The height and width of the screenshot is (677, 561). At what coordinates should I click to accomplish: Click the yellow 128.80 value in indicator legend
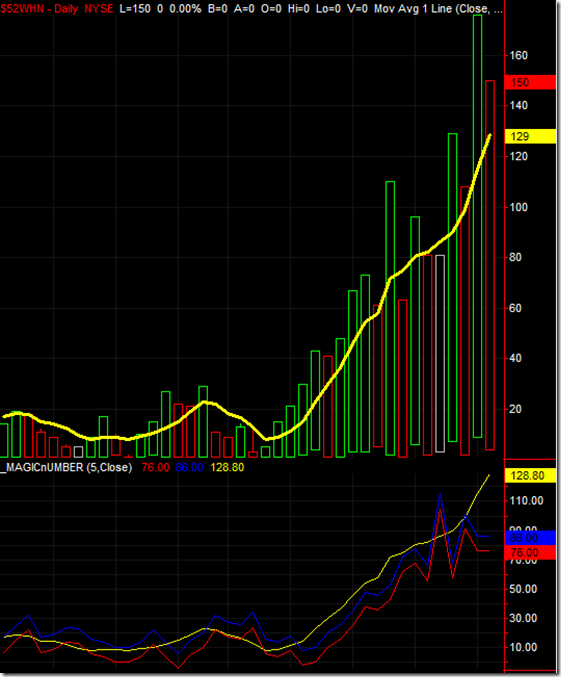tap(227, 467)
